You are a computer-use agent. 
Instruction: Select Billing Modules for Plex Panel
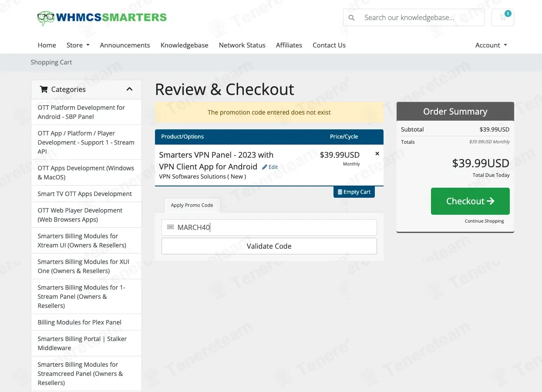pos(86,322)
